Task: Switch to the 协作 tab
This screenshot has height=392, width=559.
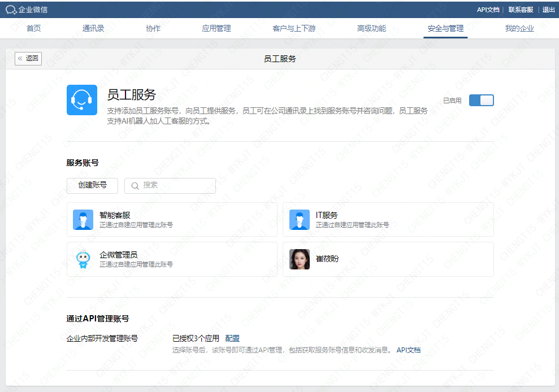Action: (153, 28)
